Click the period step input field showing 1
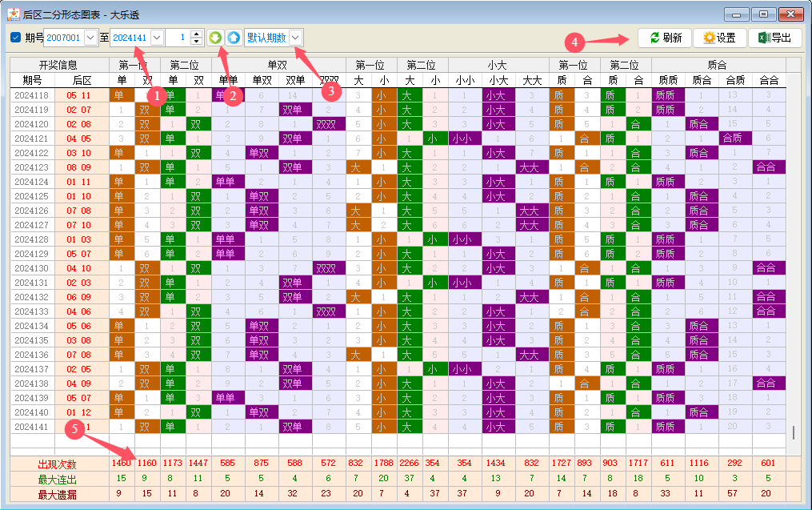 click(178, 38)
